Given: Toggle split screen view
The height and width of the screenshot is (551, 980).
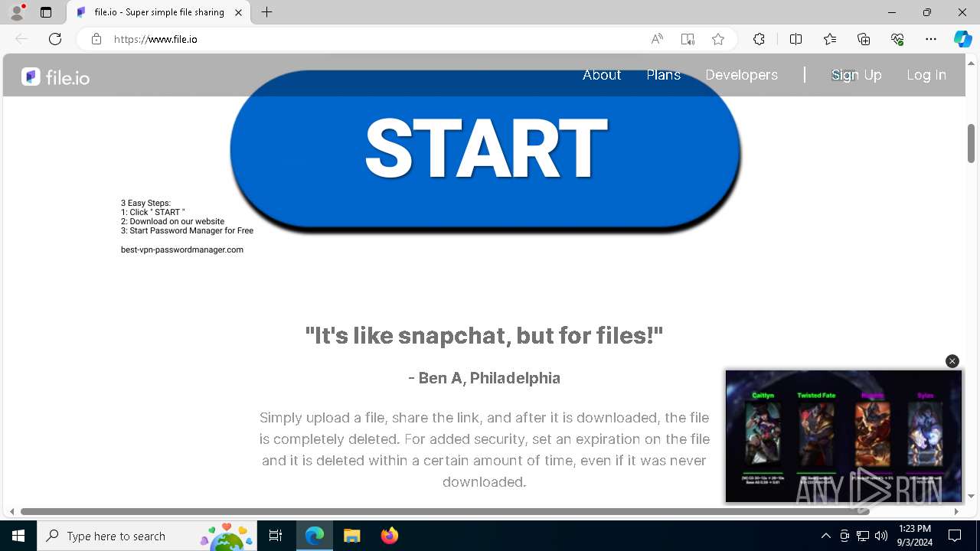Looking at the screenshot, I should [795, 39].
